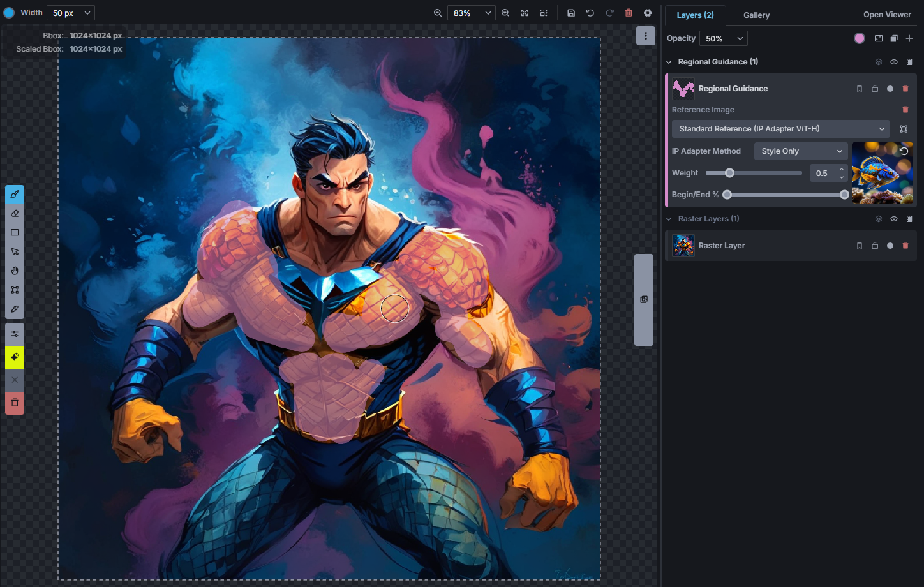
Task: Click the red clear queue trash button
Action: pos(15,403)
